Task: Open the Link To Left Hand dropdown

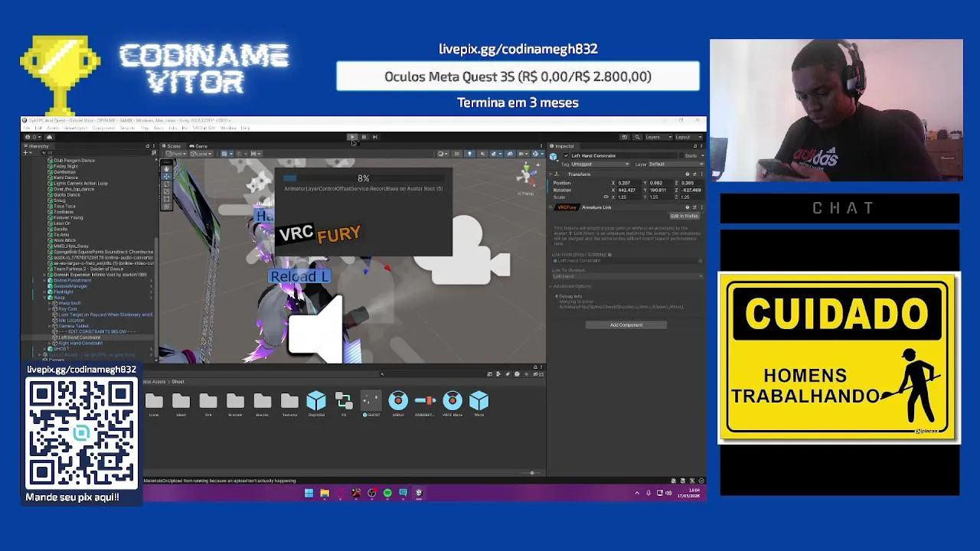Action: [628, 276]
